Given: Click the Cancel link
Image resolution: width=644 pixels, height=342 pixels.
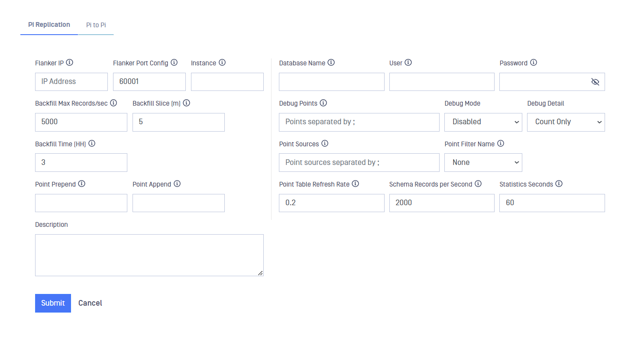Looking at the screenshot, I should [90, 303].
